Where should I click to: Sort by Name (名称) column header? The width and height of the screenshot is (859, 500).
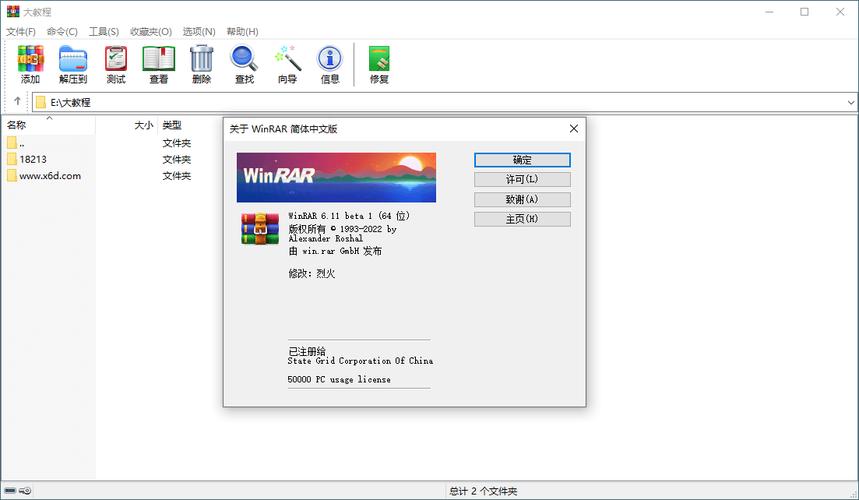pos(16,125)
